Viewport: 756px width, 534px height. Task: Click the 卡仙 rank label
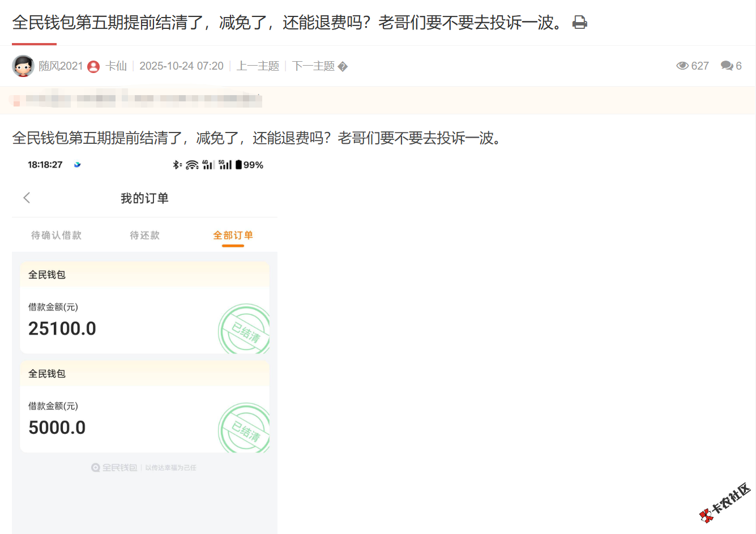[116, 66]
